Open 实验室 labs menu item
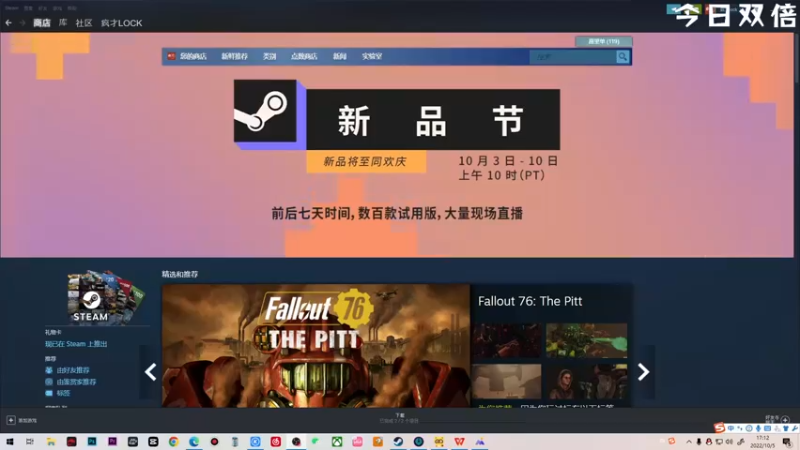The height and width of the screenshot is (450, 800). (x=372, y=56)
